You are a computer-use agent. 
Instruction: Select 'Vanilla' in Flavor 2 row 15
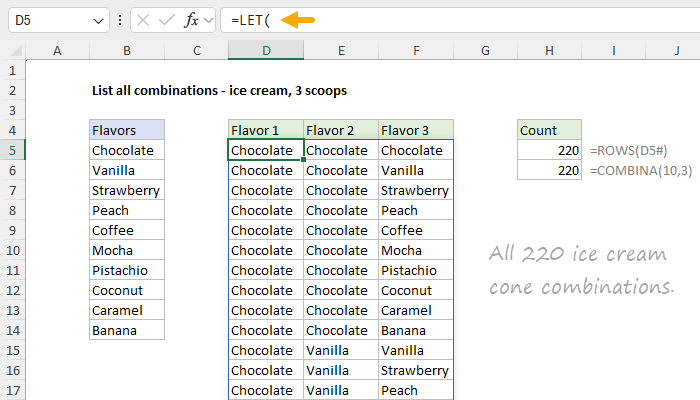click(341, 350)
